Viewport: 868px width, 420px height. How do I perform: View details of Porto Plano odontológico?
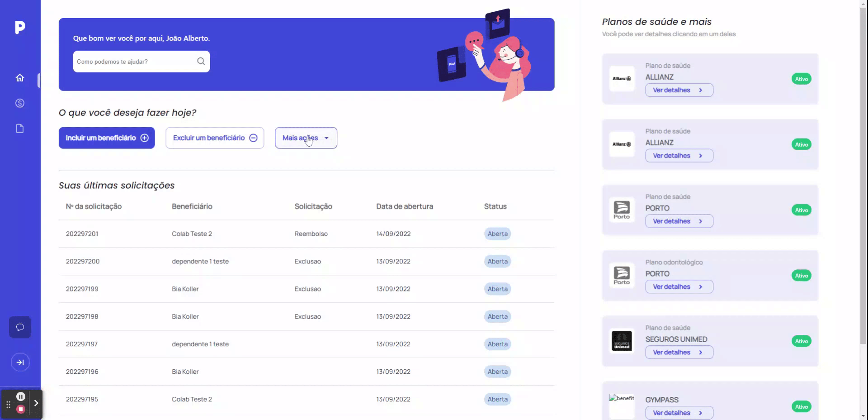tap(679, 287)
